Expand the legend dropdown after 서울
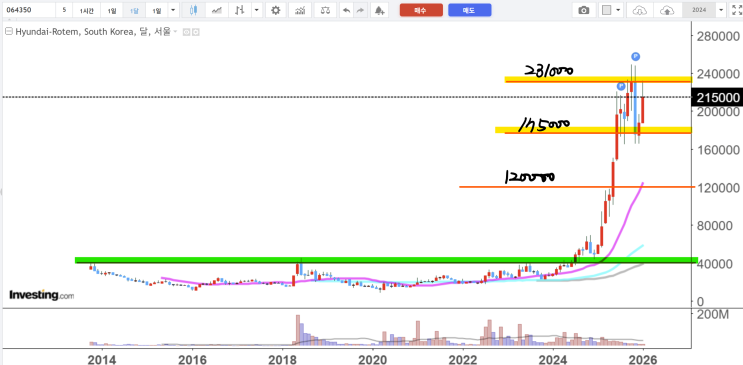 click(175, 32)
